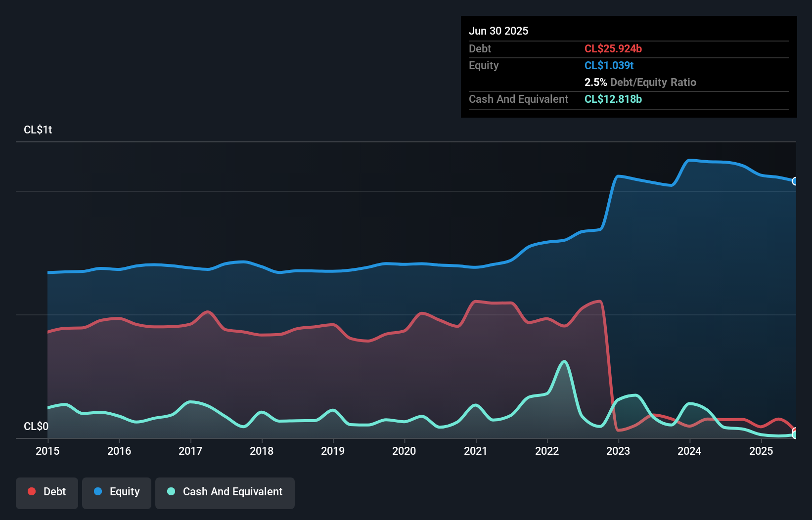Select the 2025 x-axis label

click(761, 451)
